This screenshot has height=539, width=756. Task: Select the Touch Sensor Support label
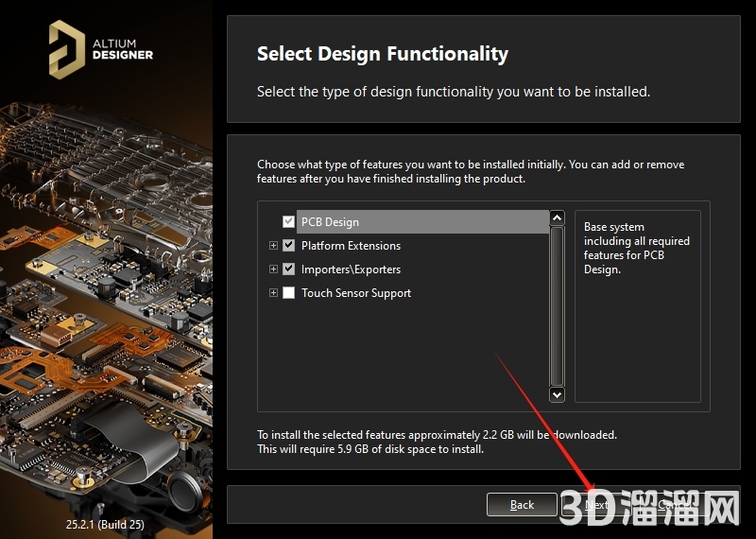356,293
